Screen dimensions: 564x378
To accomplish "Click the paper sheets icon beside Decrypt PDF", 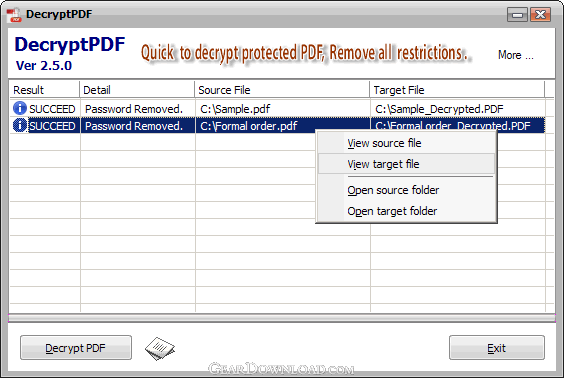I will 160,349.
